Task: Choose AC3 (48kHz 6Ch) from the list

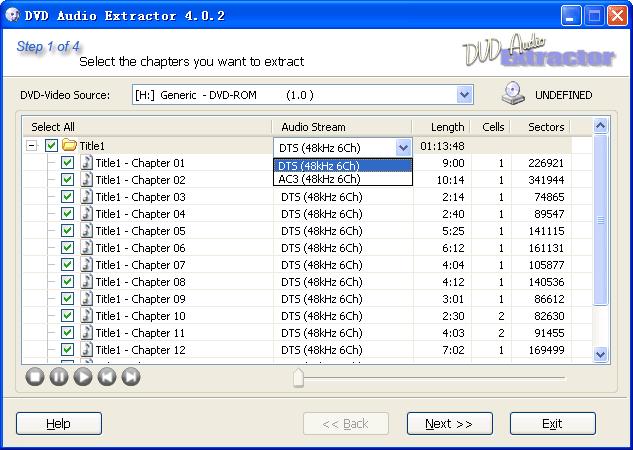Action: (x=343, y=179)
